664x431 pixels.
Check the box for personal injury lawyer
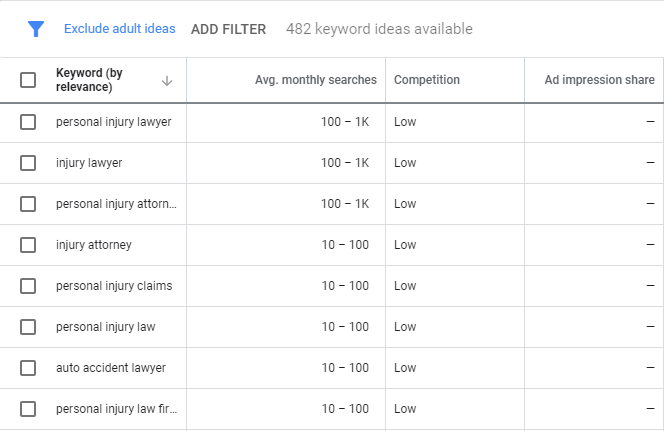tap(28, 122)
